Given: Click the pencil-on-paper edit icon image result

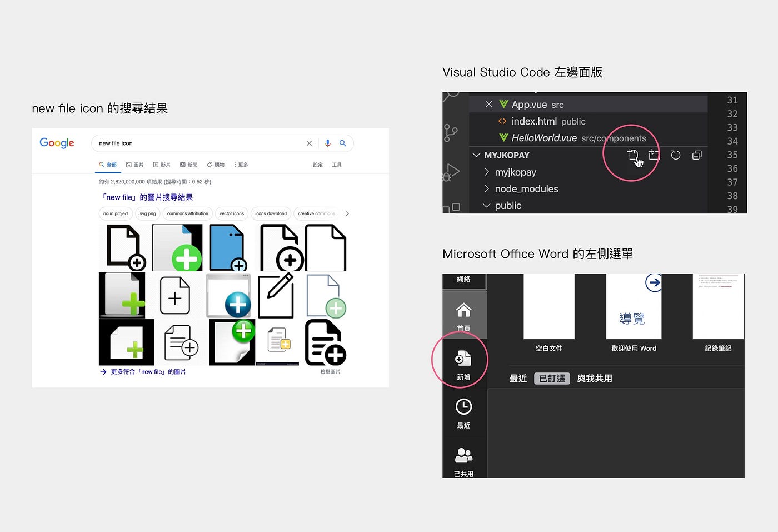Looking at the screenshot, I should [276, 295].
